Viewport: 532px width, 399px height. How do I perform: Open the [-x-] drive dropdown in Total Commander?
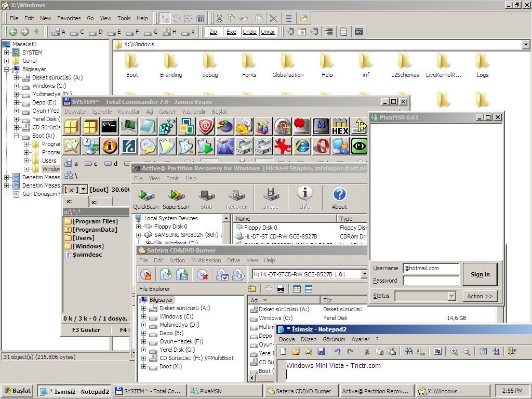pos(84,189)
